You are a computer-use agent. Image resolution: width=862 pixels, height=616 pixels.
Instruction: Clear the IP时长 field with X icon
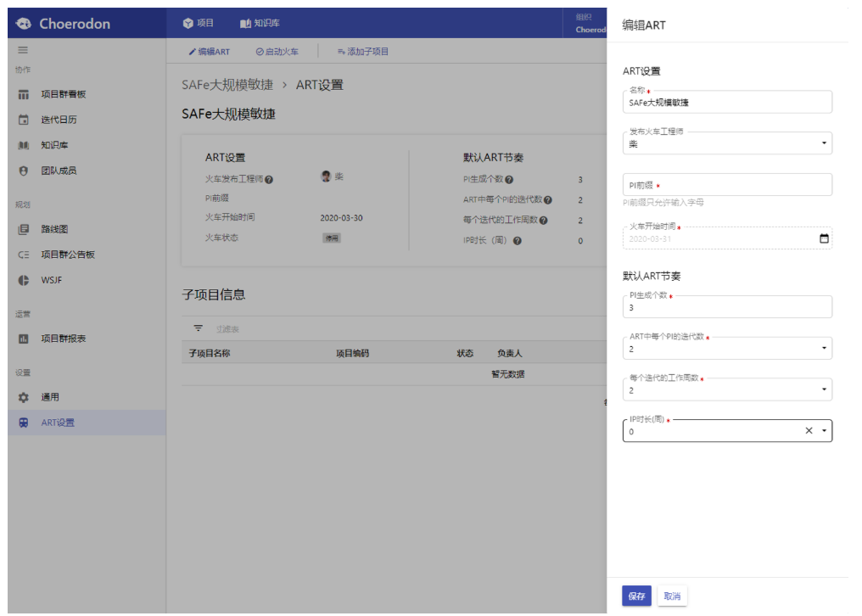(809, 431)
